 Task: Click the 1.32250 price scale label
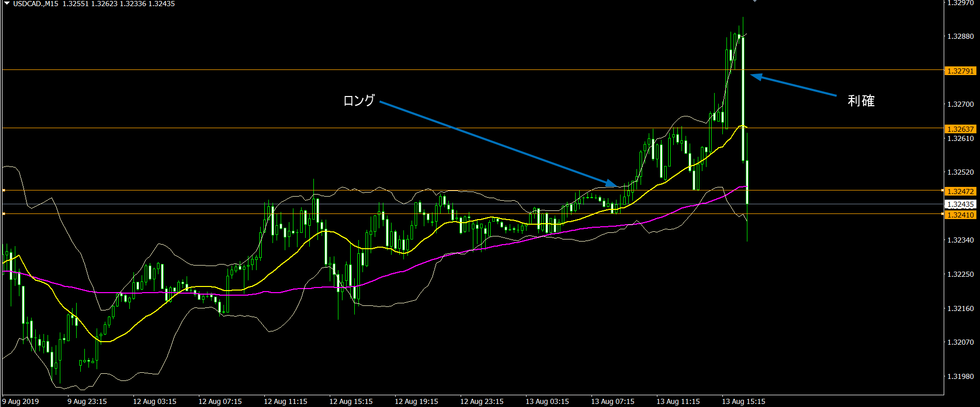[961, 274]
